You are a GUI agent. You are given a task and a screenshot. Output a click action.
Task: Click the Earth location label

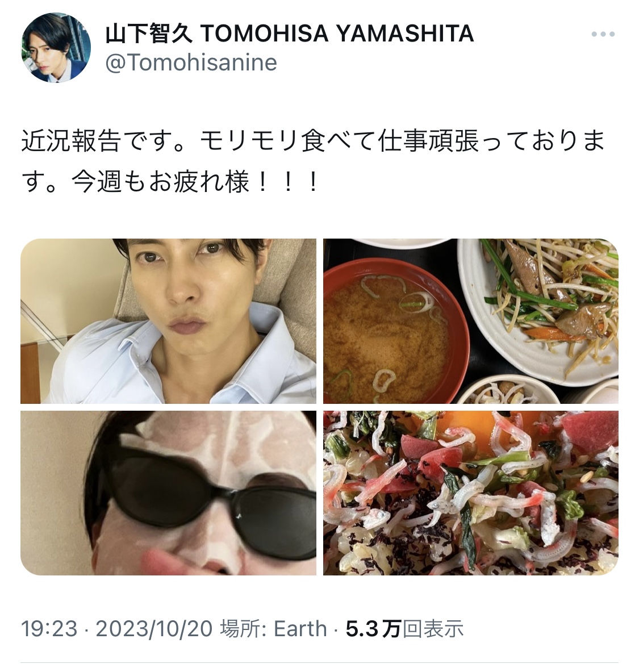[300, 629]
